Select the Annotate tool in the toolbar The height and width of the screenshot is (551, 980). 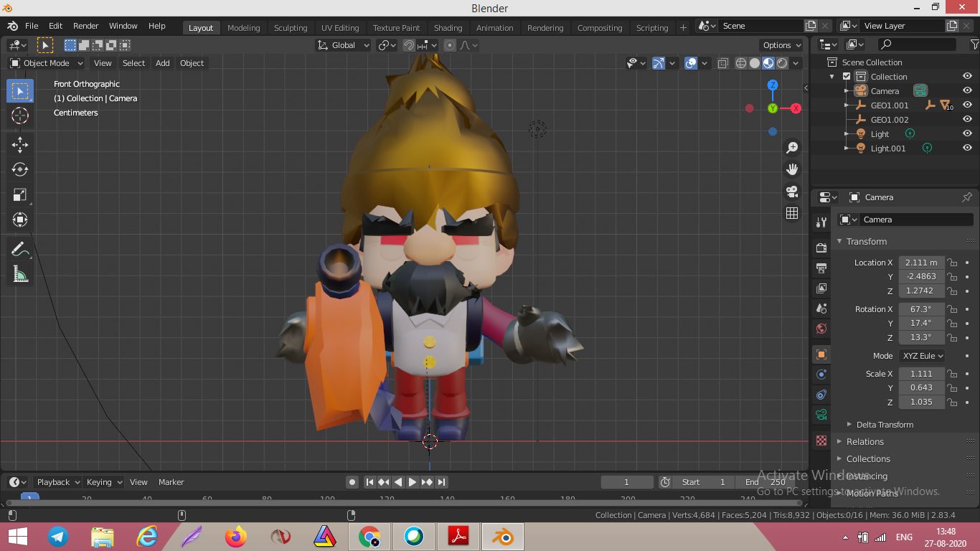pyautogui.click(x=19, y=248)
